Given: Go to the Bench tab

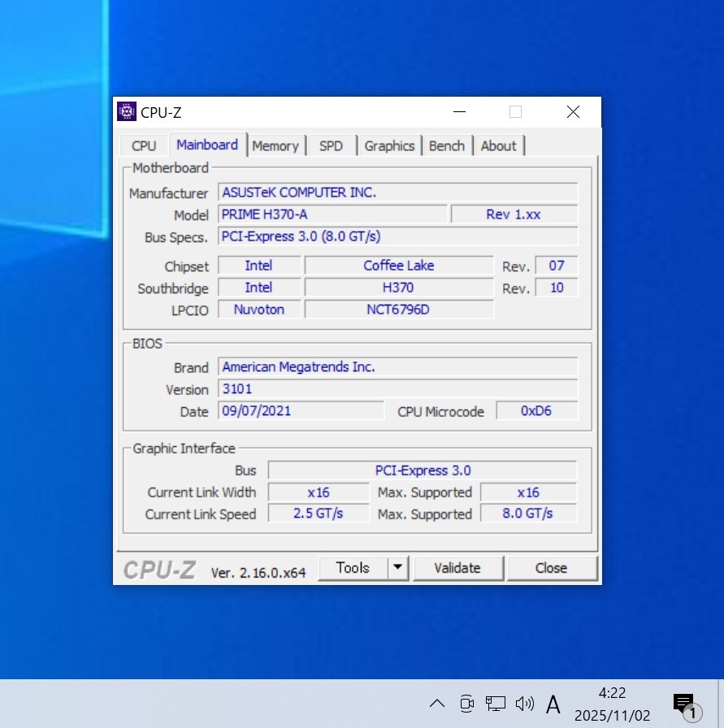Looking at the screenshot, I should pyautogui.click(x=447, y=145).
